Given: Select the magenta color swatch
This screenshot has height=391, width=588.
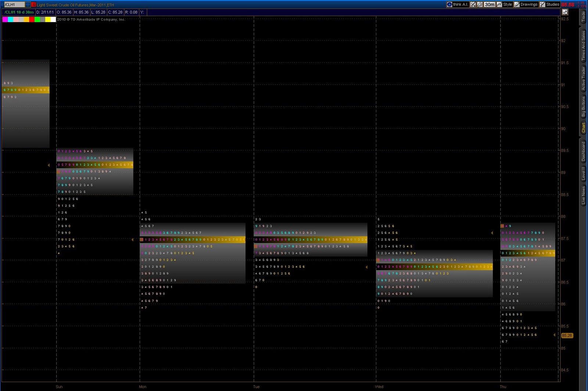Looking at the screenshot, I should pos(4,19).
